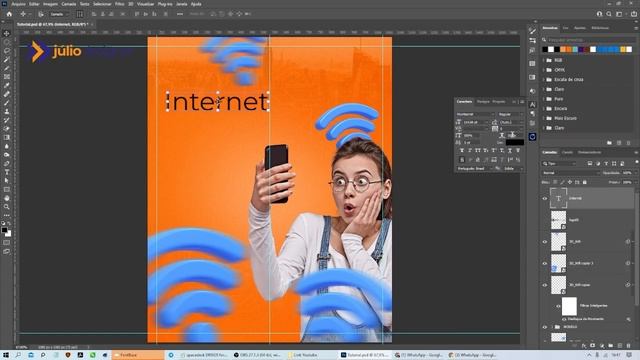Expand the RGB swatch folder

point(544,60)
